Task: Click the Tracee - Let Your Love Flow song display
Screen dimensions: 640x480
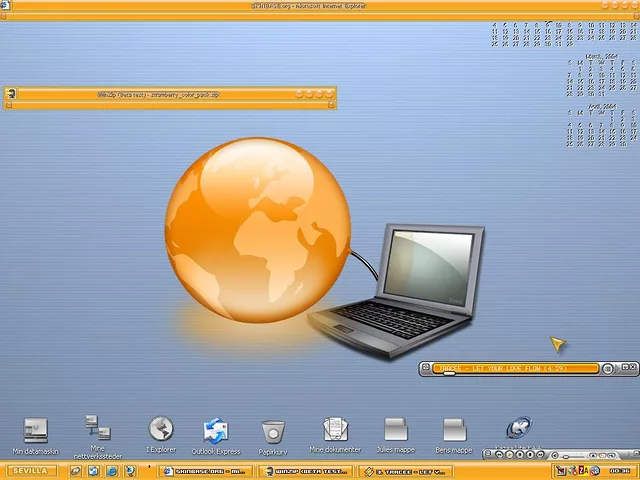Action: coord(516,368)
